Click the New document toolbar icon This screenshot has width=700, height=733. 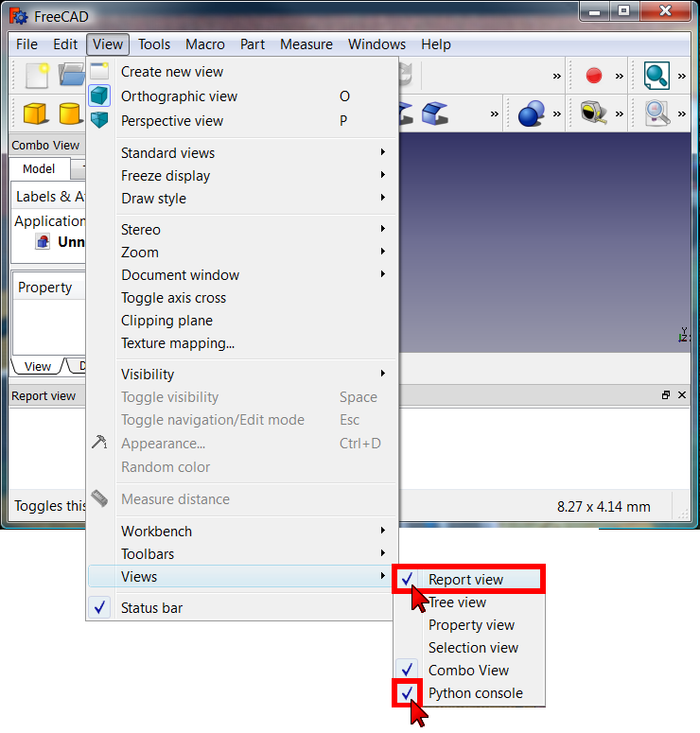pyautogui.click(x=37, y=76)
